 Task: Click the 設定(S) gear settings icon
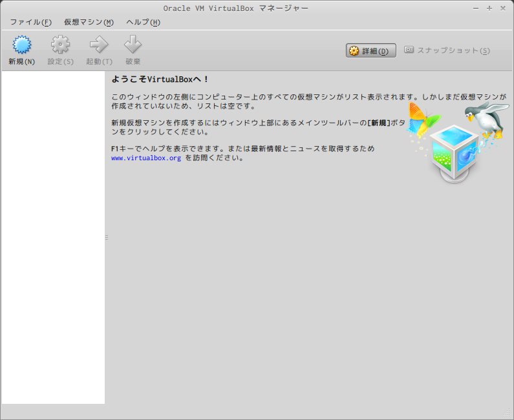(60, 45)
